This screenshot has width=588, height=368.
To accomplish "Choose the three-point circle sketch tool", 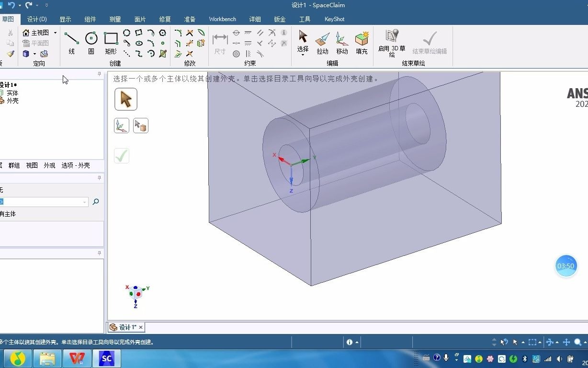I will click(x=126, y=33).
